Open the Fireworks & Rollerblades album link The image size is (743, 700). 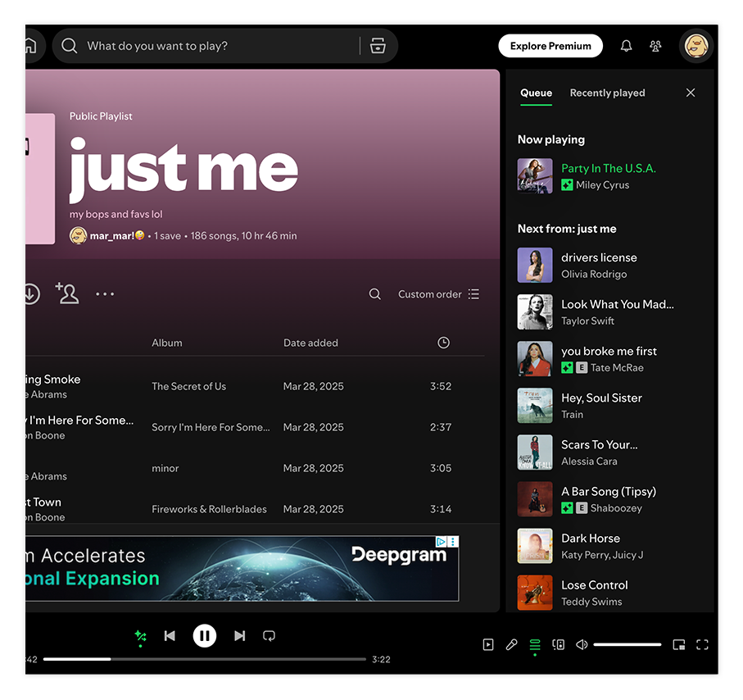tap(209, 509)
